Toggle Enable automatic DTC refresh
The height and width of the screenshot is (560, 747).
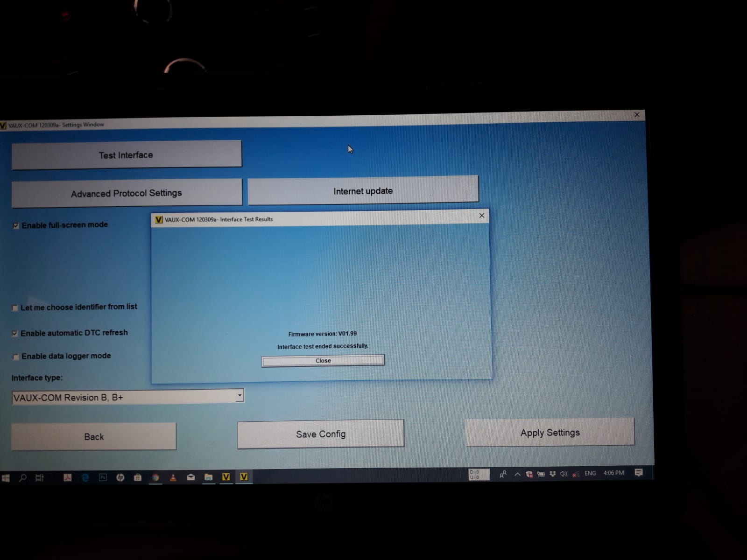pyautogui.click(x=15, y=333)
